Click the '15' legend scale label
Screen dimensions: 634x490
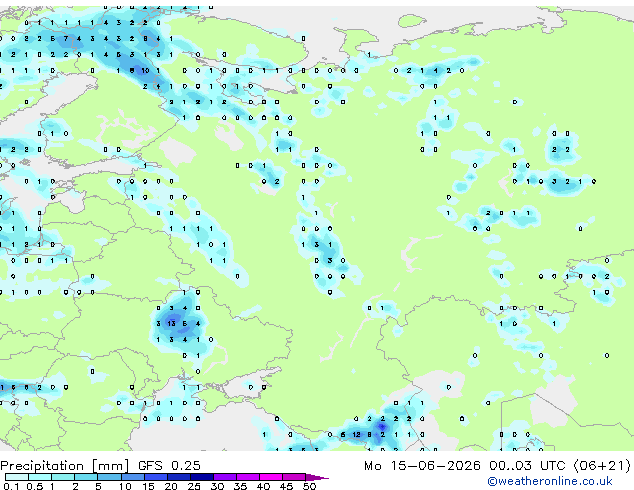pyautogui.click(x=148, y=486)
